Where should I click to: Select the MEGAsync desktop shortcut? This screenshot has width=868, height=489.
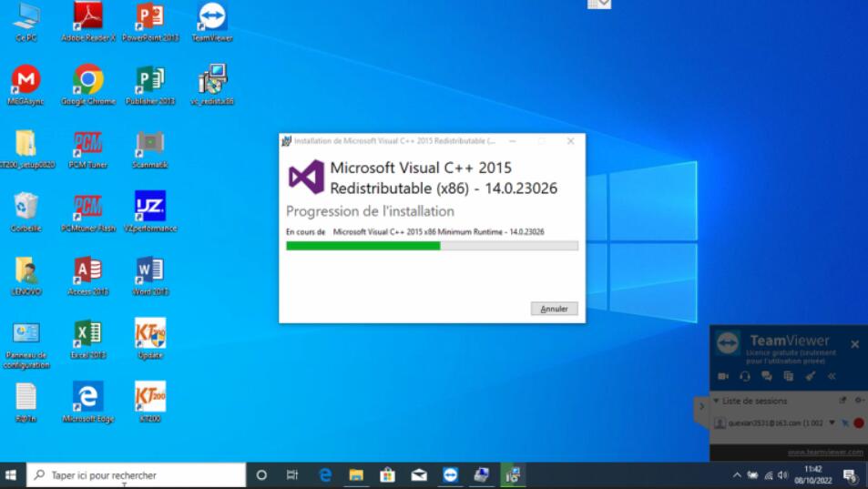[x=26, y=86]
